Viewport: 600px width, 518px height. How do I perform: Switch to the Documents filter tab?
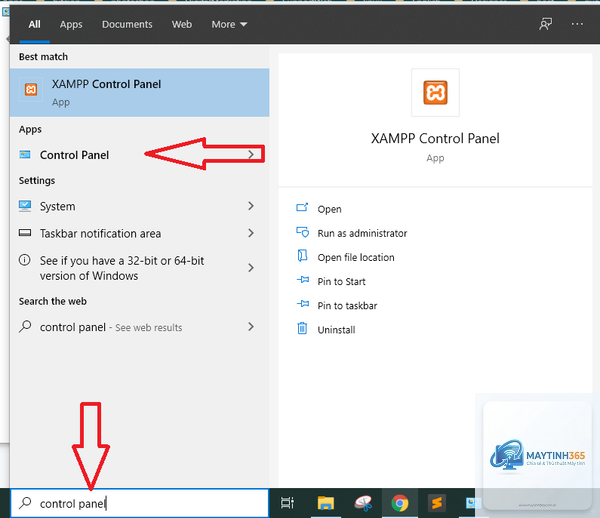(x=127, y=24)
